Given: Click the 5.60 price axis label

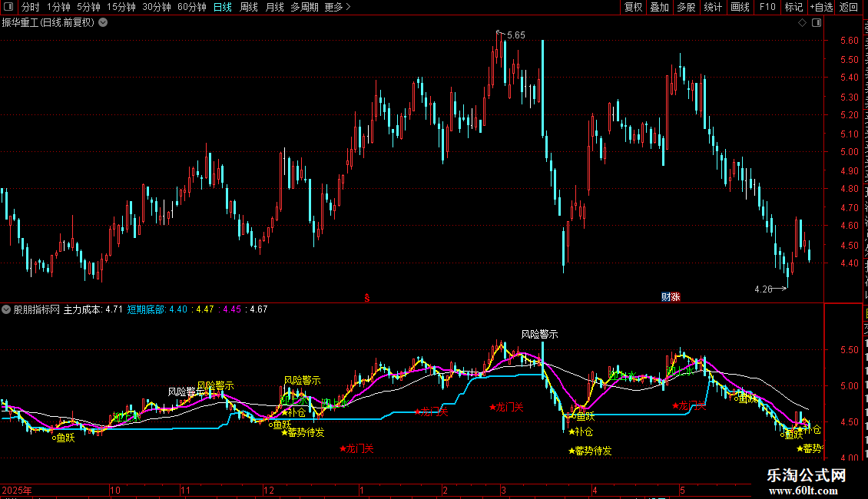Looking at the screenshot, I should [849, 41].
